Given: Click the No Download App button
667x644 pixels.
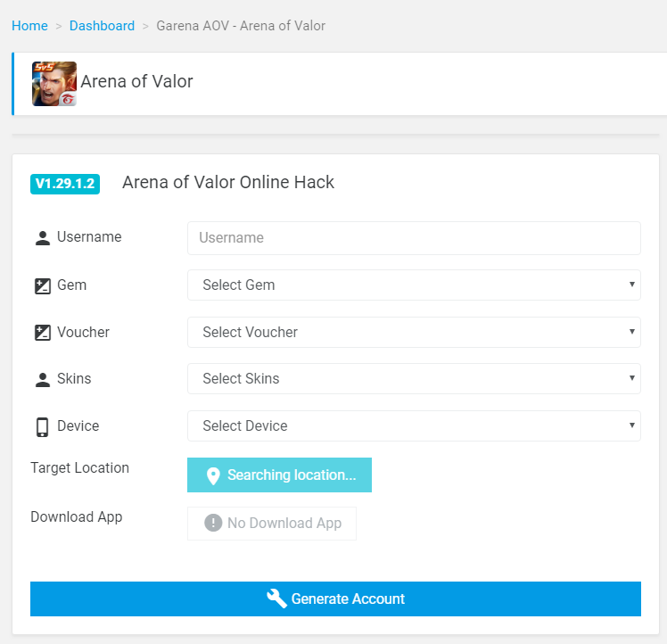Looking at the screenshot, I should [272, 524].
